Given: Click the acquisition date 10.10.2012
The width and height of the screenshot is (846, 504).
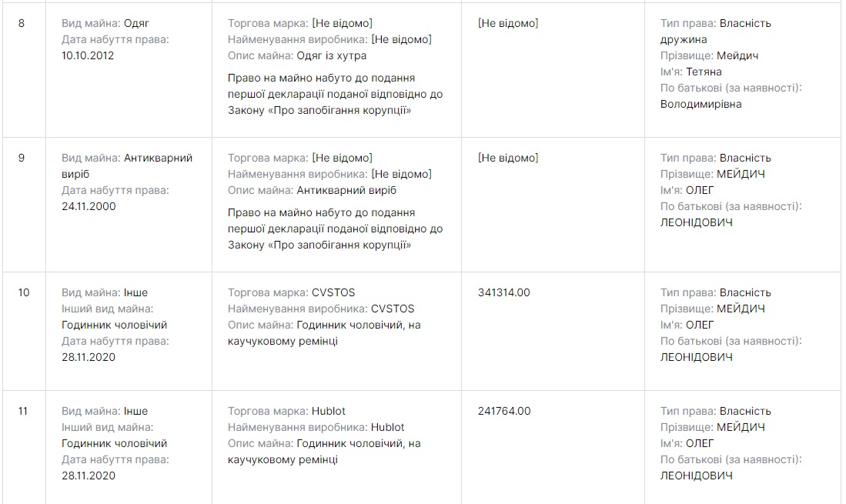Looking at the screenshot, I should tap(88, 55).
